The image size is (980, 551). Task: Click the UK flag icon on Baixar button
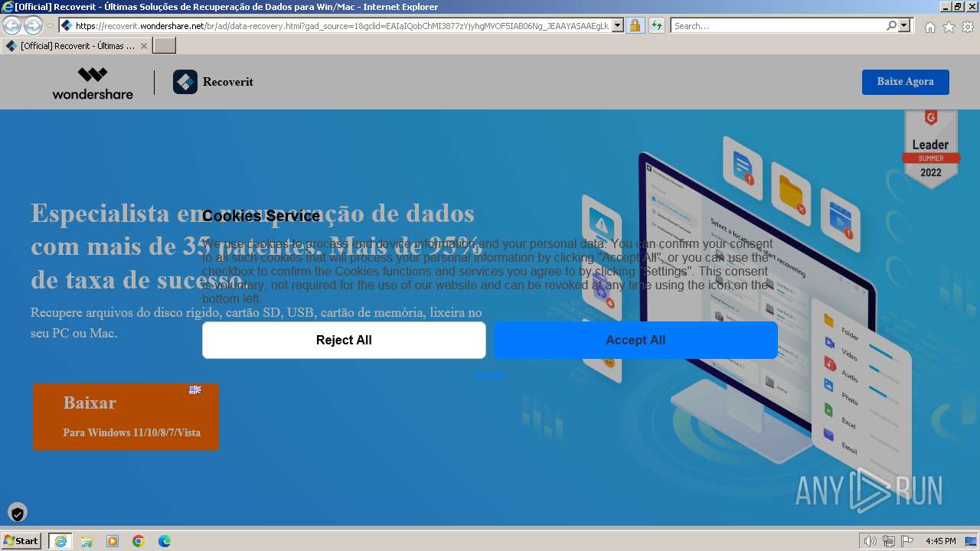point(195,390)
